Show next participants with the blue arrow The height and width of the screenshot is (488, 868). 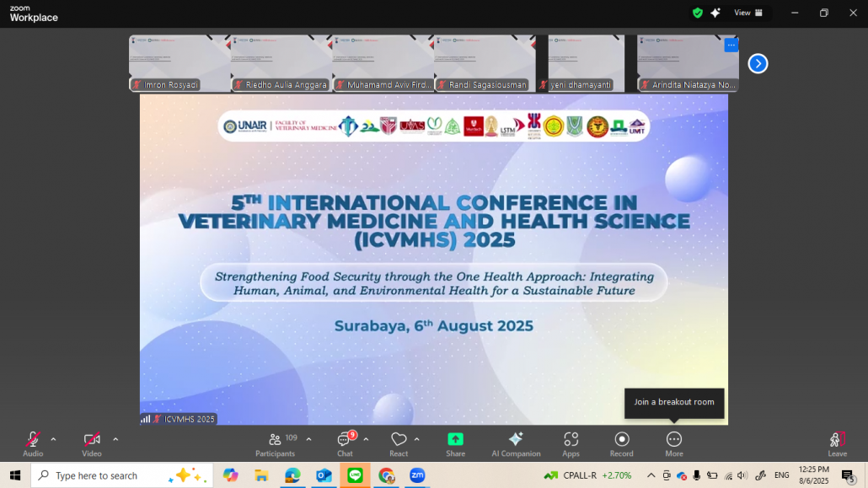758,64
